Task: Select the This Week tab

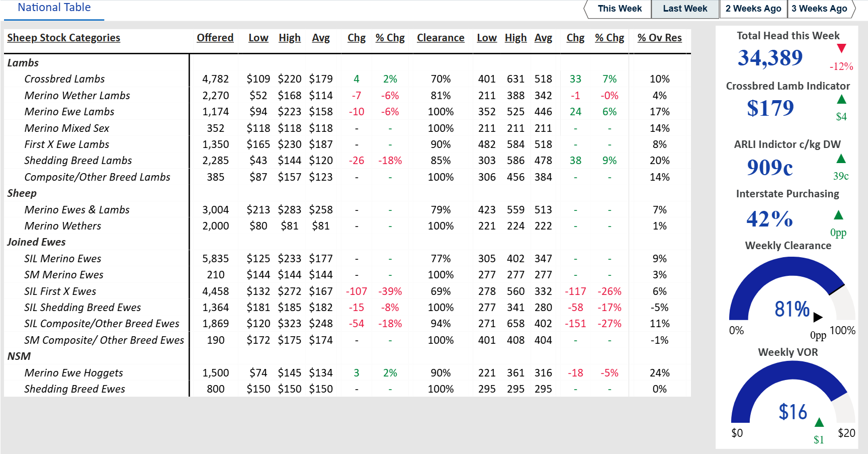Action: (619, 9)
